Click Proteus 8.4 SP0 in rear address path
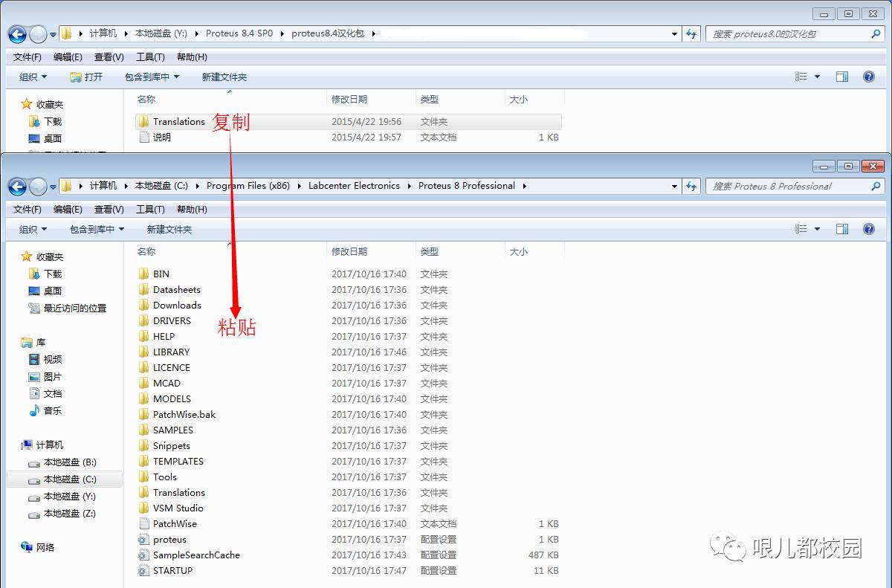This screenshot has width=892, height=588. tap(239, 33)
